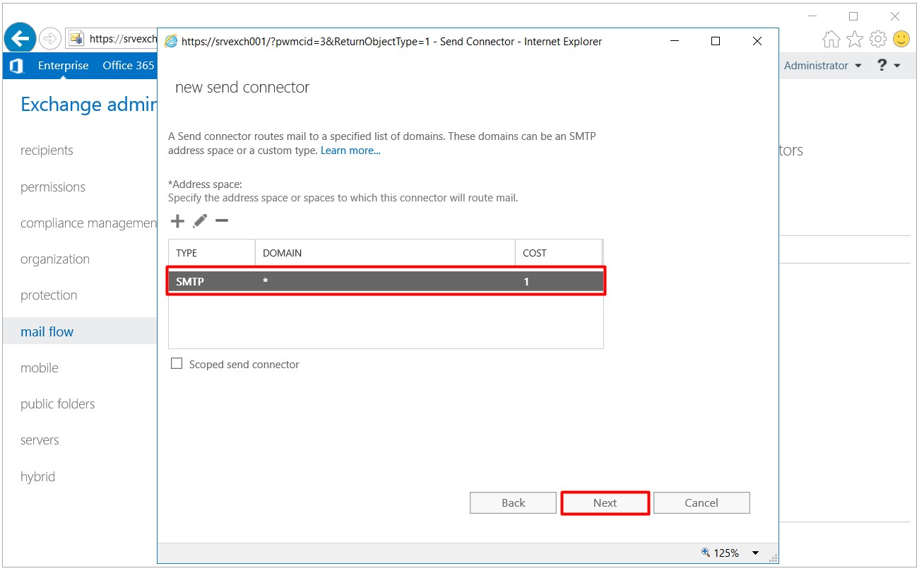
Task: Switch to the Office 365 tab
Action: pos(129,66)
